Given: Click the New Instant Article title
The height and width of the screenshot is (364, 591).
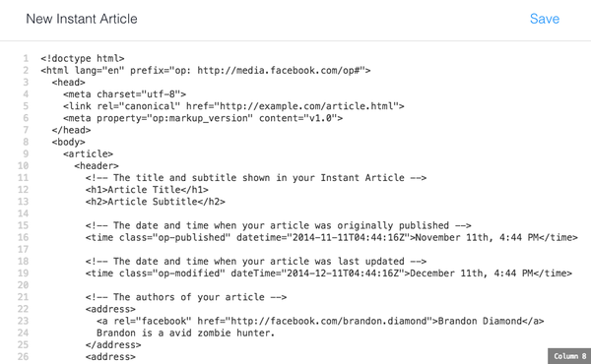Looking at the screenshot, I should [x=82, y=19].
